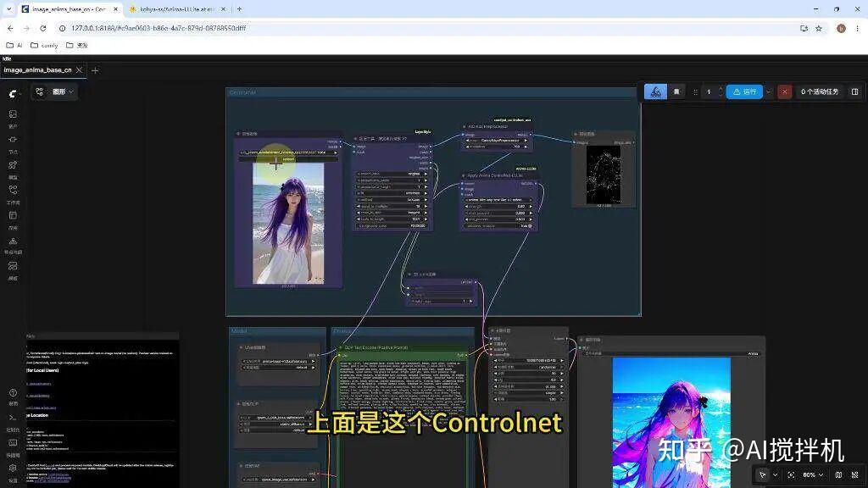Open the active tasks queue button
Image resolution: width=868 pixels, height=488 pixels.
coord(820,91)
